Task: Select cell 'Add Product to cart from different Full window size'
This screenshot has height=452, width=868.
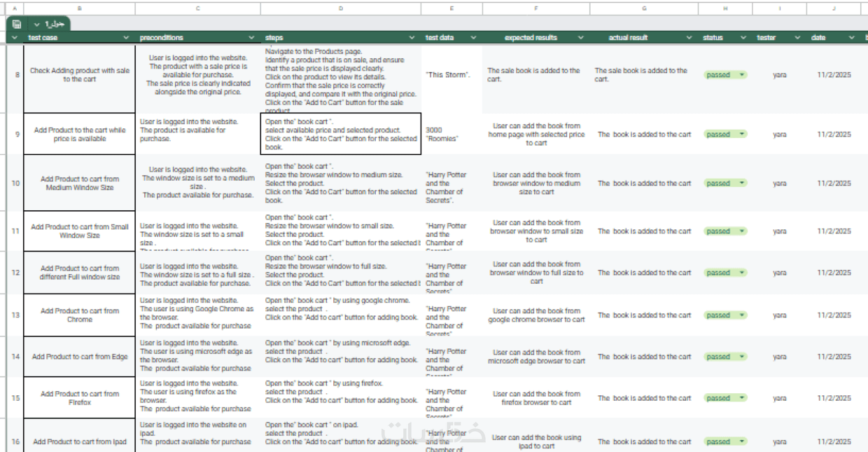Action: [79, 273]
